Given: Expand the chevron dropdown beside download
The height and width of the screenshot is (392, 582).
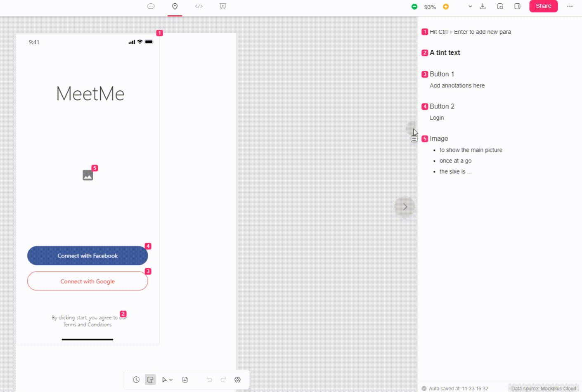Looking at the screenshot, I should click(x=470, y=7).
